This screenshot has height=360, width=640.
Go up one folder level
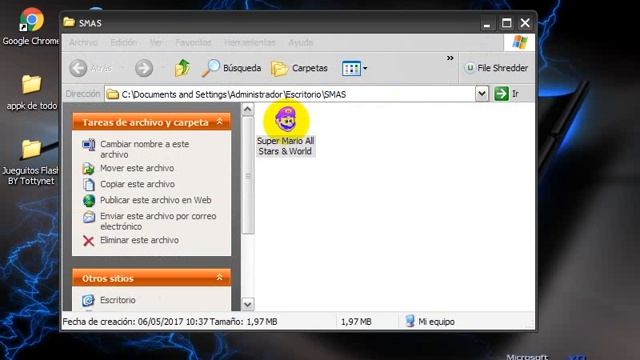(x=182, y=68)
